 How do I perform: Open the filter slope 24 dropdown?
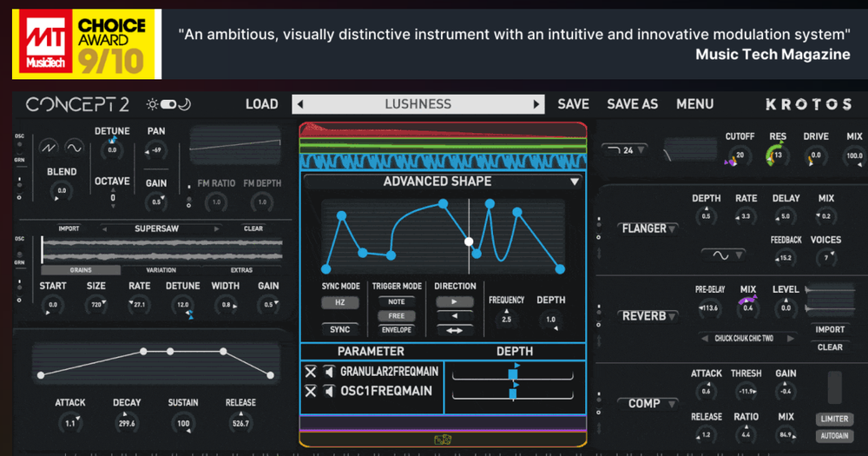pyautogui.click(x=626, y=150)
